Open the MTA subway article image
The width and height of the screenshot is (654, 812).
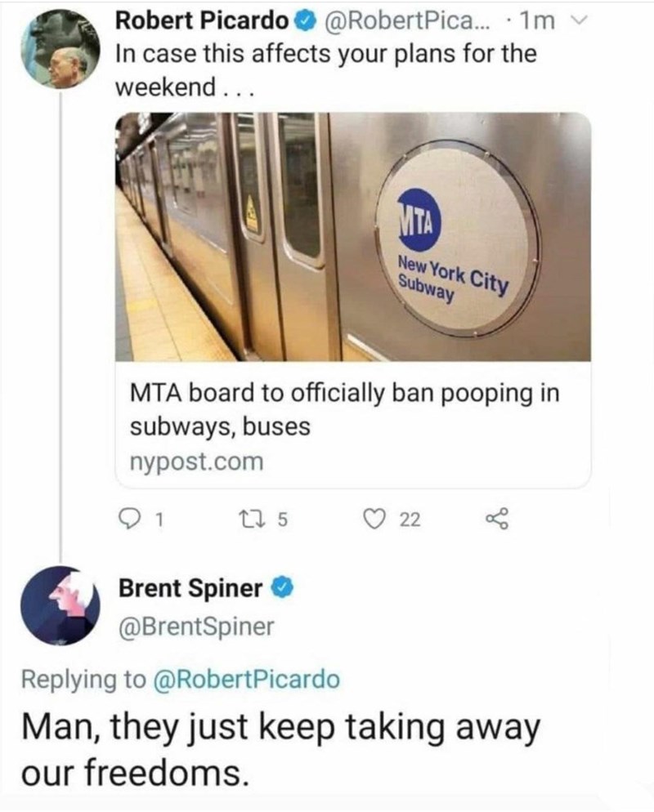[x=353, y=237]
